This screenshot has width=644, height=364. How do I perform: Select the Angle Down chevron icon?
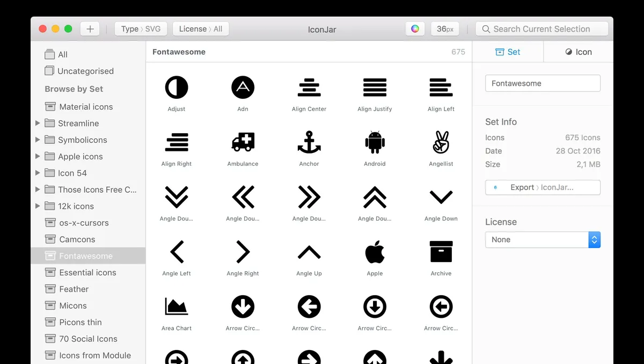pyautogui.click(x=441, y=197)
